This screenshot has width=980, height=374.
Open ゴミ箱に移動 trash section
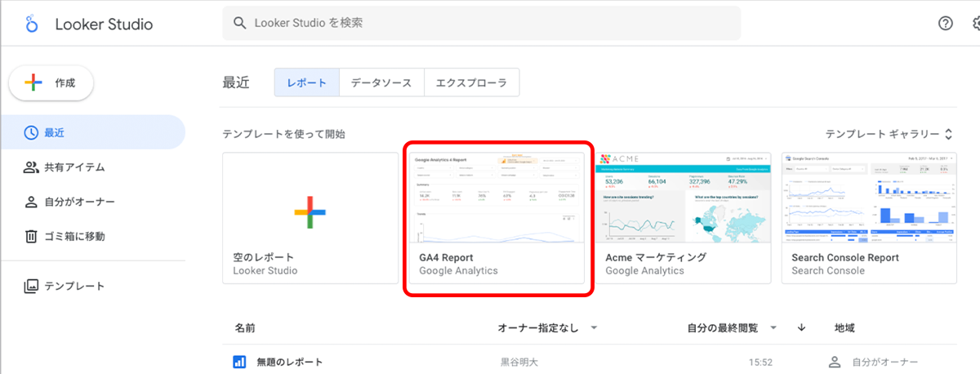pos(73,236)
